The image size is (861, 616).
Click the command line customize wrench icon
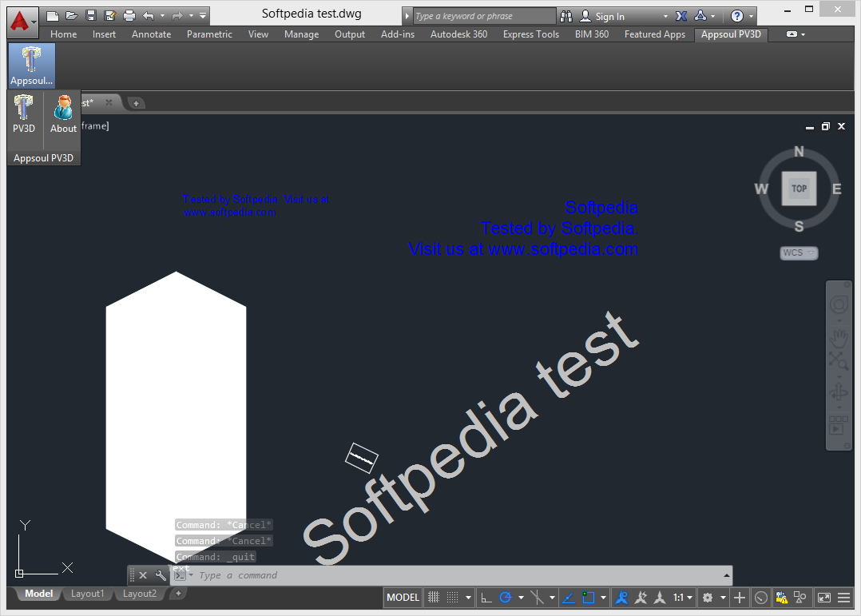coord(161,575)
